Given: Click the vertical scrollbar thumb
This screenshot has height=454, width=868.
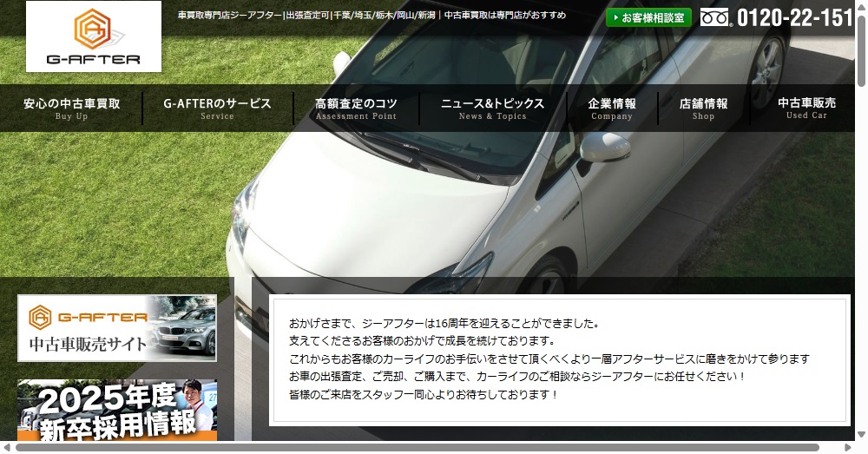Looking at the screenshot, I should click(x=861, y=48).
